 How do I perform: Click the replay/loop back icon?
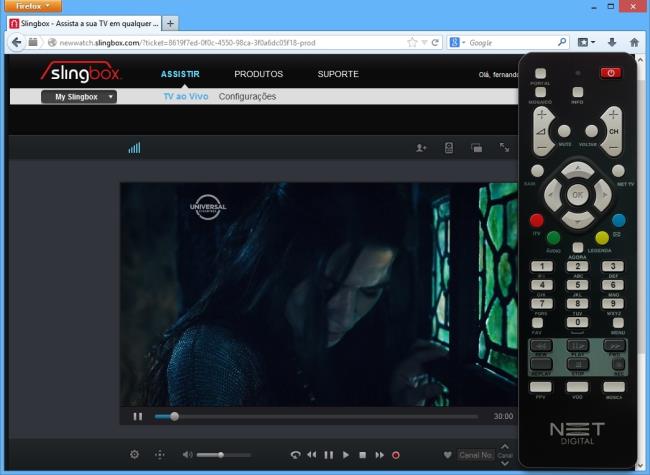tap(295, 455)
